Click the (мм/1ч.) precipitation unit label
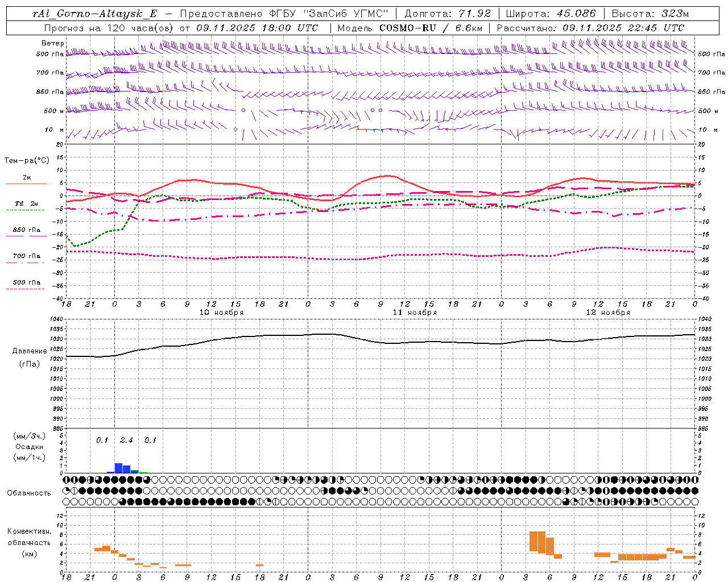This screenshot has height=582, width=728. [x=30, y=458]
